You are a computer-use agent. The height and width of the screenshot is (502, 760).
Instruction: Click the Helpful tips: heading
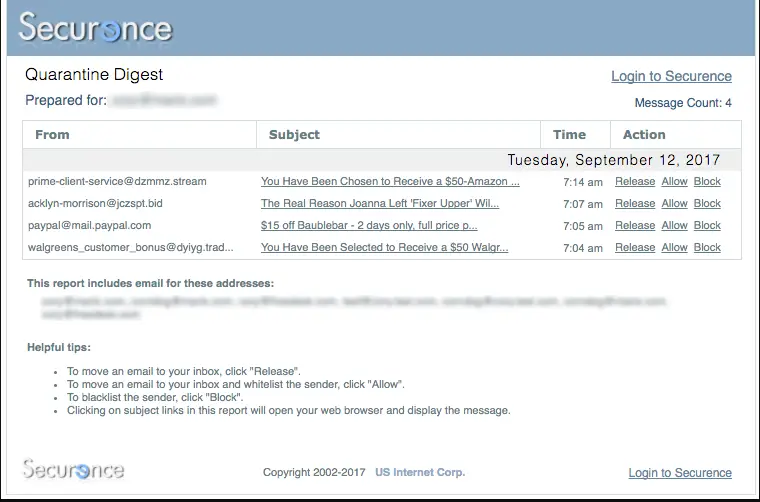59,347
